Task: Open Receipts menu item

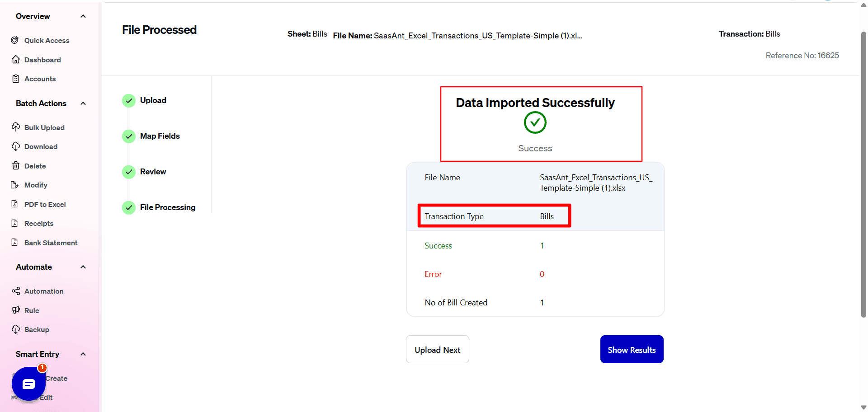Action: (38, 224)
